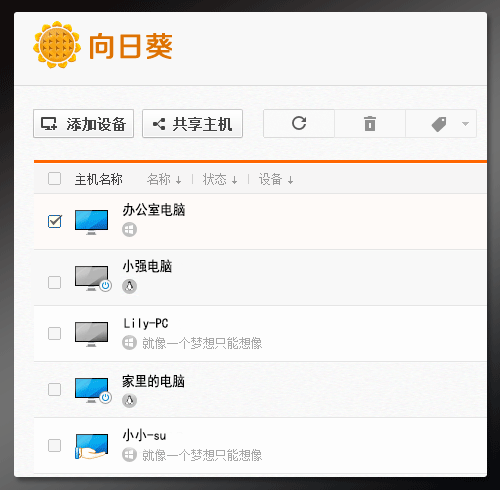
Task: Click the sunflower logo icon
Action: (57, 45)
